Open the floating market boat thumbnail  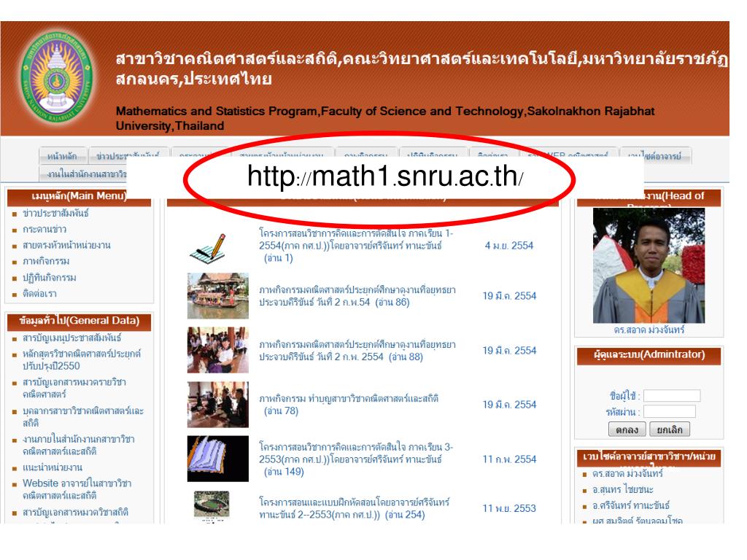217,296
